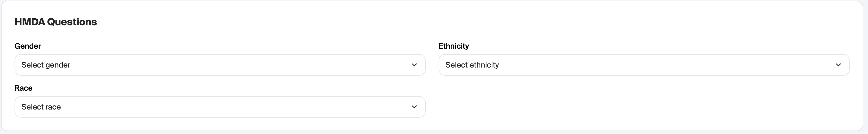The height and width of the screenshot is (134, 868).
Task: Open the Race dropdown
Action: [220, 107]
